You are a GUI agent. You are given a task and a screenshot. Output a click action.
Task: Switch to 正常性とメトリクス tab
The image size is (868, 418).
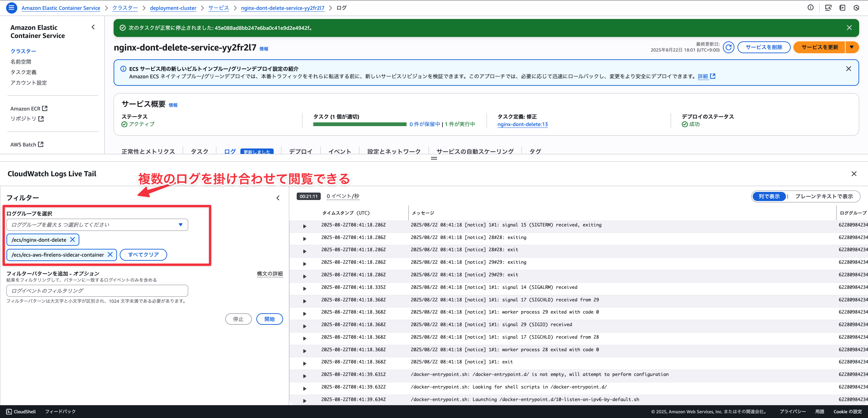coord(148,151)
